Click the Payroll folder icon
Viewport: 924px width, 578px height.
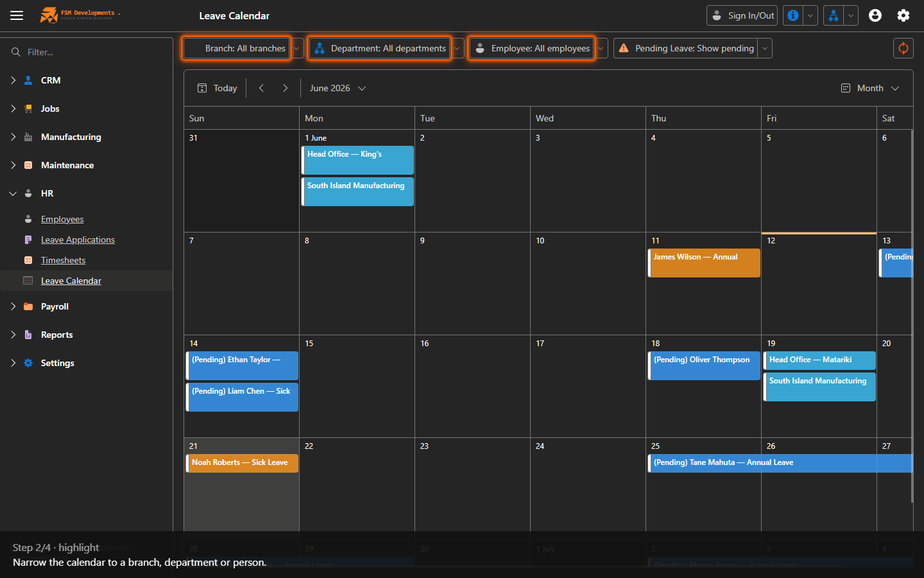(x=28, y=306)
